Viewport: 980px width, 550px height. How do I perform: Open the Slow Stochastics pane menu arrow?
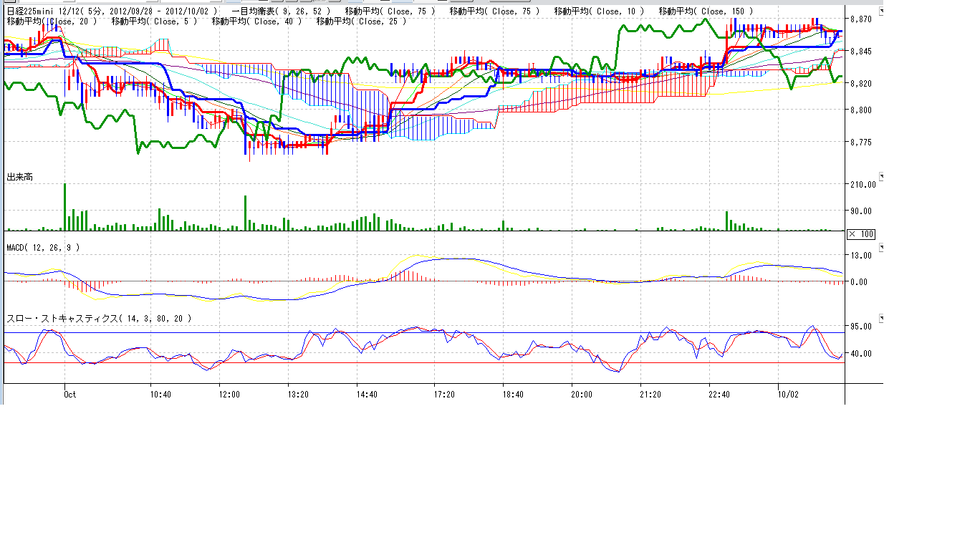tap(881, 318)
